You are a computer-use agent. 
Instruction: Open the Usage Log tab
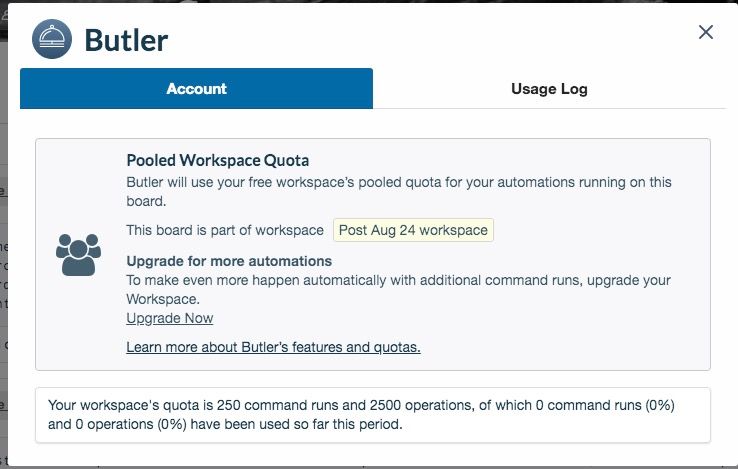(x=549, y=89)
